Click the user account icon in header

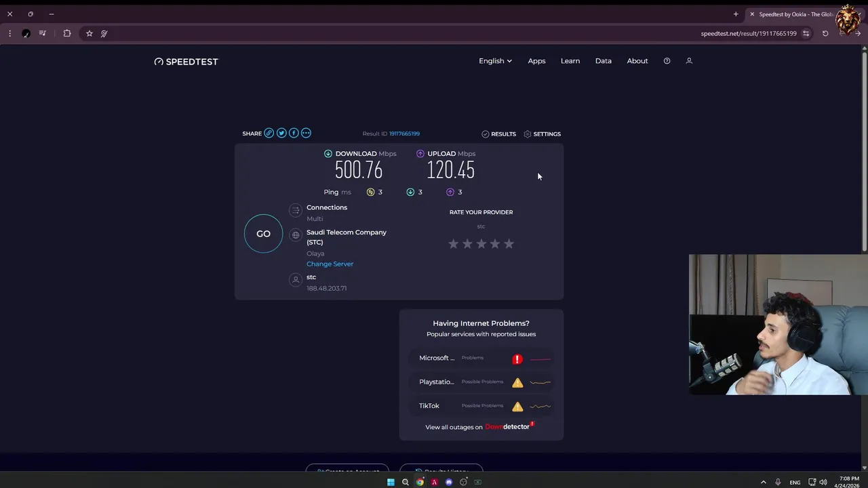click(689, 61)
